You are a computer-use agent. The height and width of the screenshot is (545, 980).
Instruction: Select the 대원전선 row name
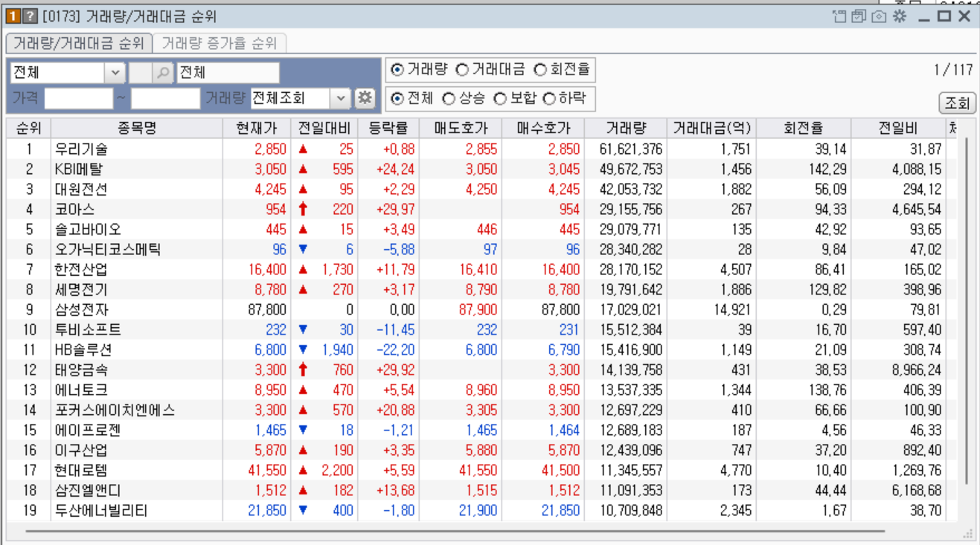81,190
